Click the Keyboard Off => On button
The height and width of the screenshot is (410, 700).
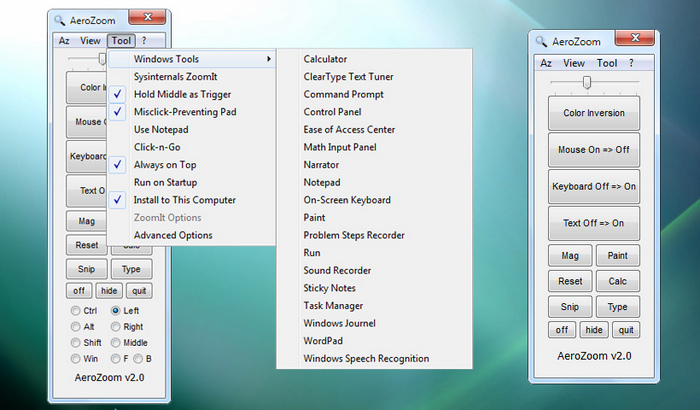click(594, 187)
